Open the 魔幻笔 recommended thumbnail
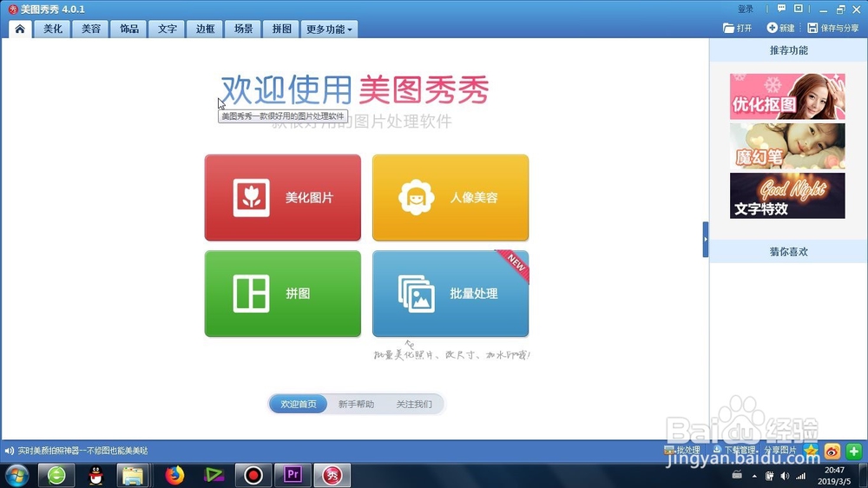Screen dimensions: 868x488 point(787,146)
